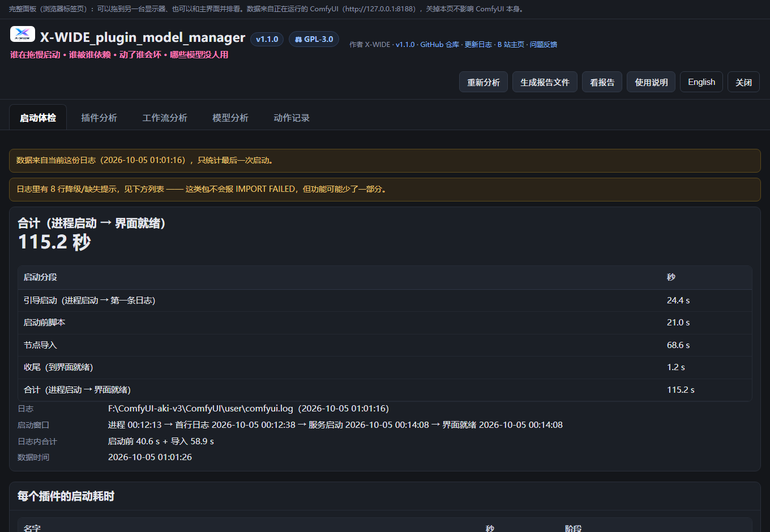Open the 更新日志 link

pos(478,45)
